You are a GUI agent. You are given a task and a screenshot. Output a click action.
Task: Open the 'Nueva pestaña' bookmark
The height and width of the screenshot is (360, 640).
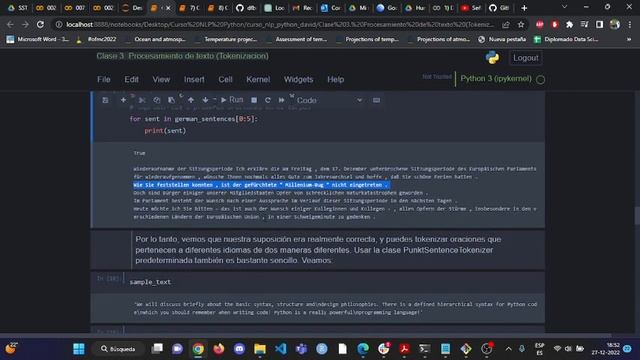click(x=502, y=39)
